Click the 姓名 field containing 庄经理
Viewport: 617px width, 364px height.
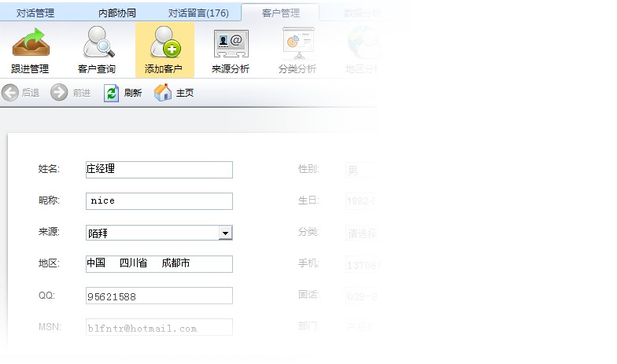159,170
